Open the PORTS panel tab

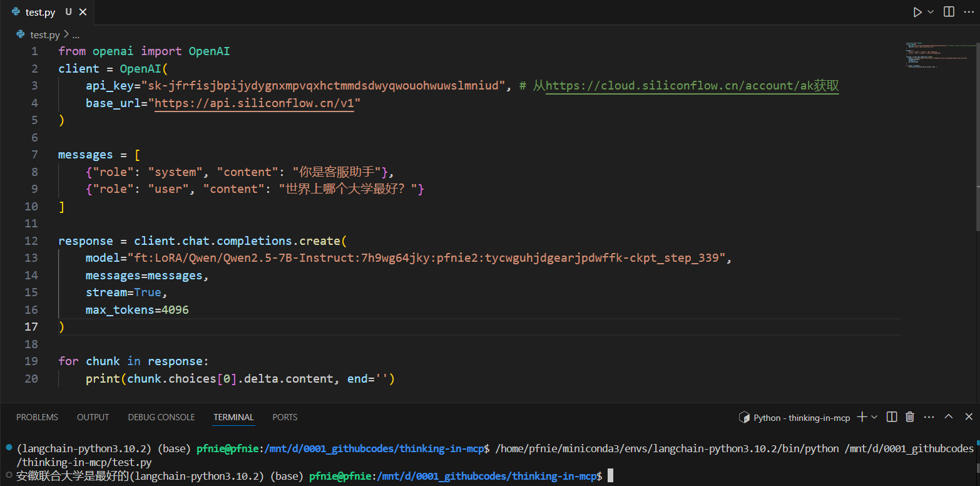coord(285,417)
